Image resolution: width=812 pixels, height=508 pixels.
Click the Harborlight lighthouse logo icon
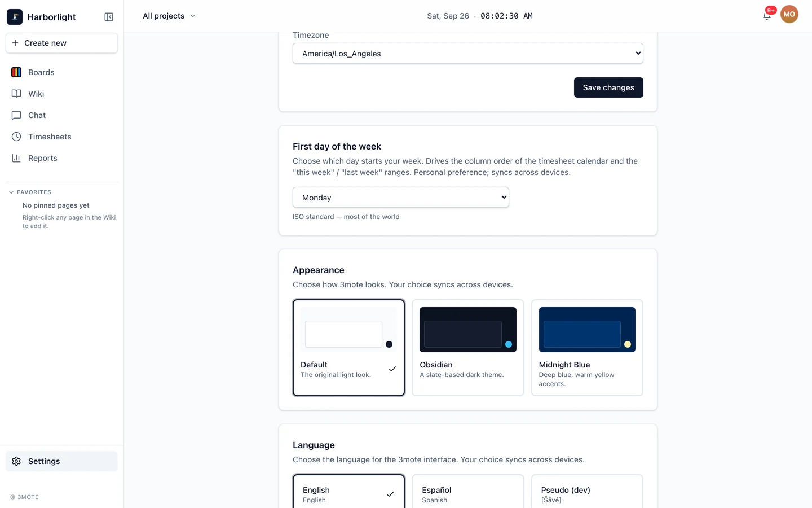[15, 17]
